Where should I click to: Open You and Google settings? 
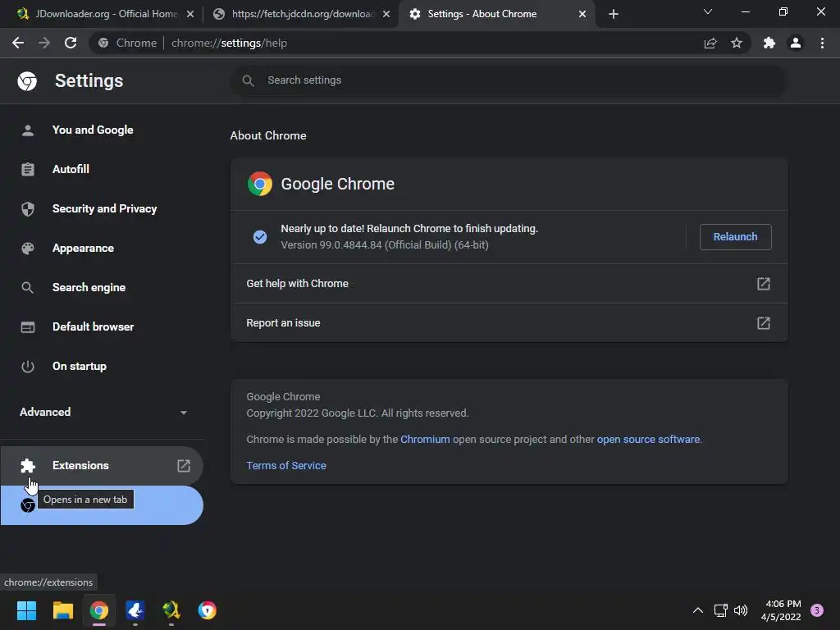pos(102,130)
